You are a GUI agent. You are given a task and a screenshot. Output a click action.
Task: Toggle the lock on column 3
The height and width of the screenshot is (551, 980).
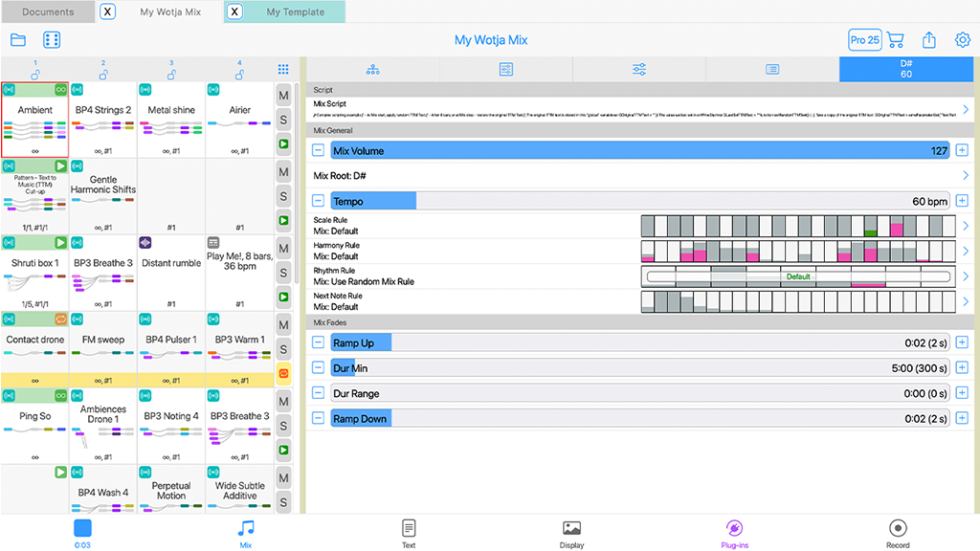171,74
